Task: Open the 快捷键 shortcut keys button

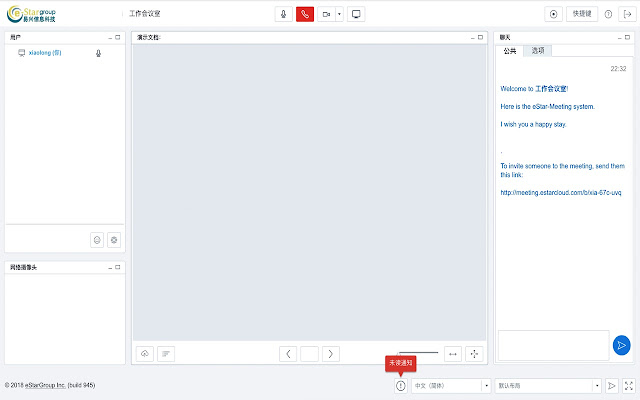Action: tap(582, 14)
